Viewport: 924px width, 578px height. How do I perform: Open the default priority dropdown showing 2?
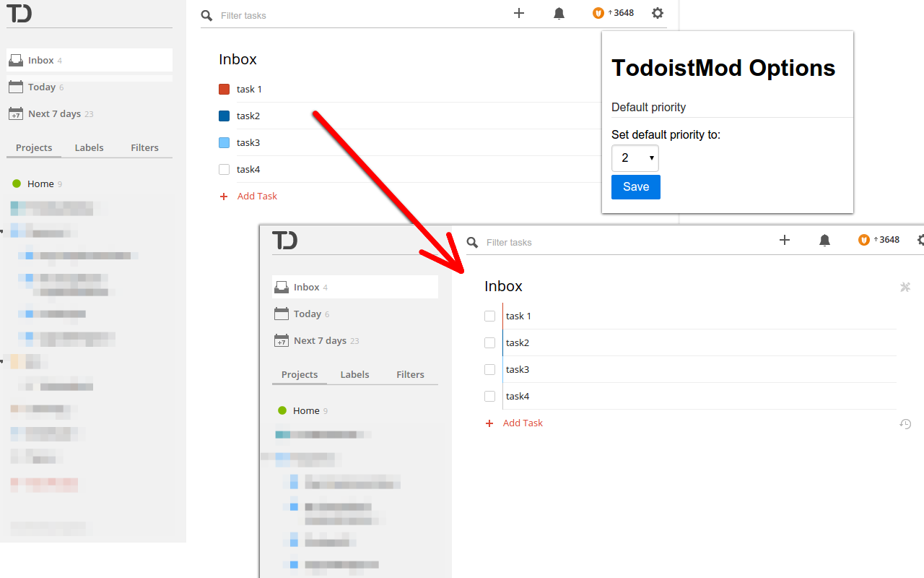[x=635, y=158]
